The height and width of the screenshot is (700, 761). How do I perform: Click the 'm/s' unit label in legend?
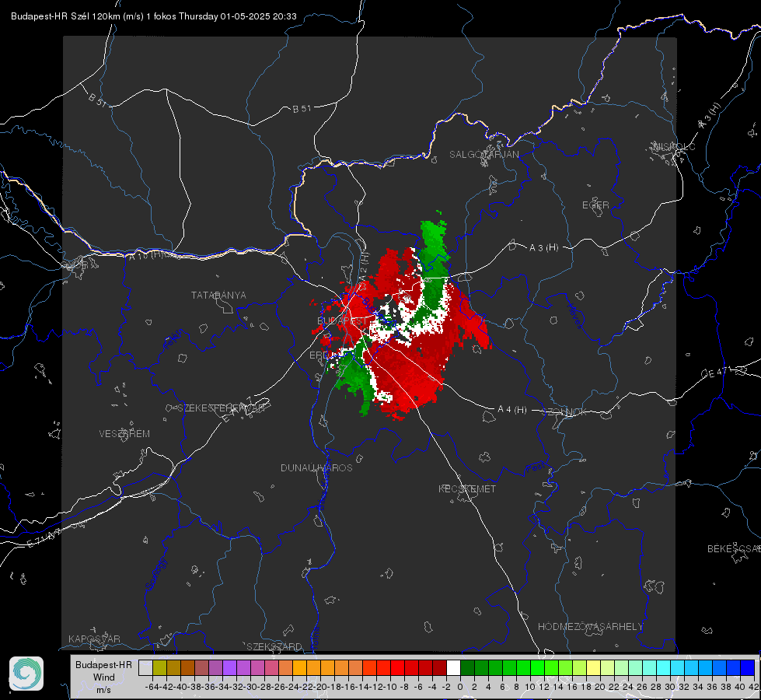[103, 690]
